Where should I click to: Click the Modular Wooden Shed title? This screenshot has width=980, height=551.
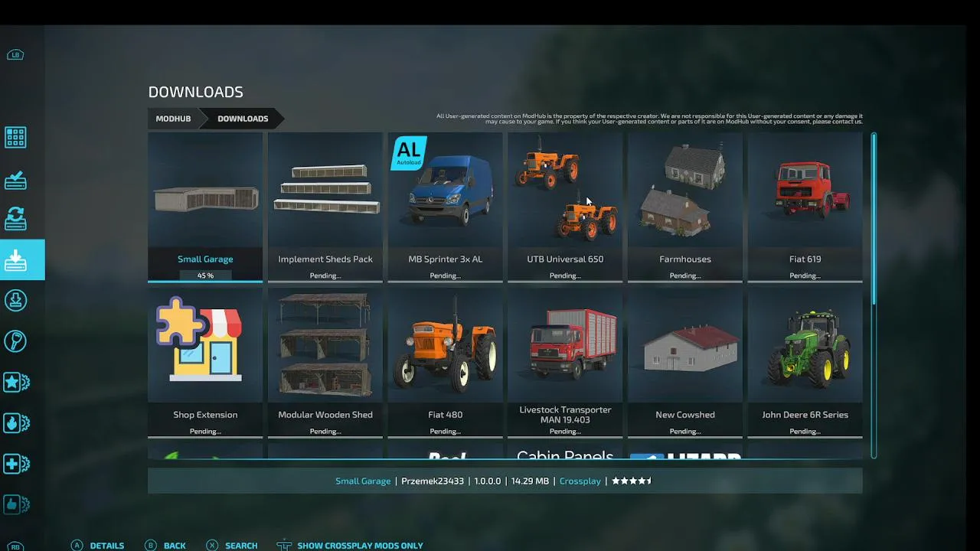click(x=325, y=415)
